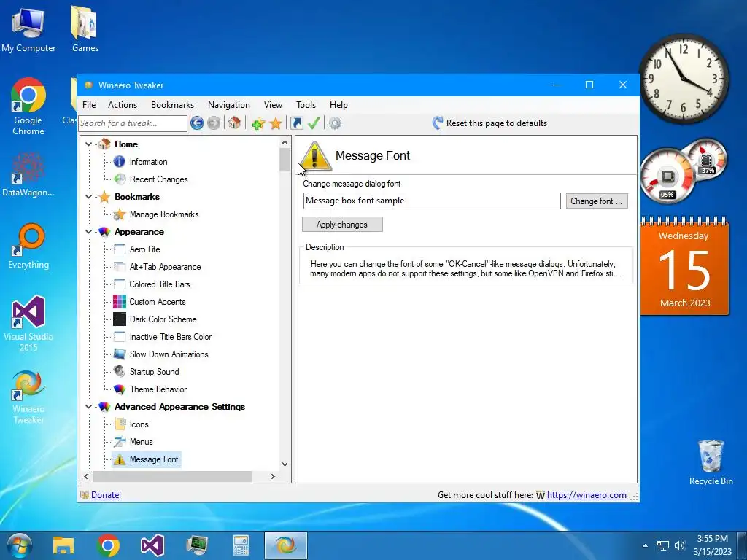Click the orange calendar desktop gadget
The width and height of the screenshot is (747, 560).
[684, 267]
